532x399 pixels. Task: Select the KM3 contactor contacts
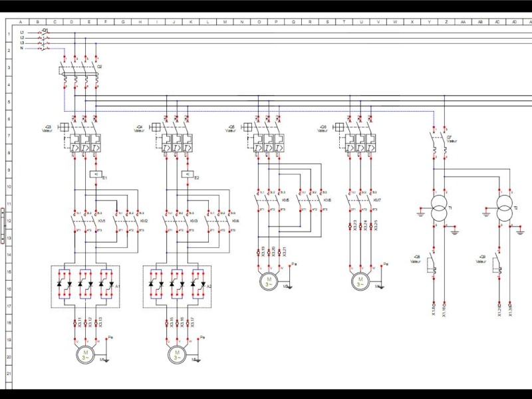177,222
